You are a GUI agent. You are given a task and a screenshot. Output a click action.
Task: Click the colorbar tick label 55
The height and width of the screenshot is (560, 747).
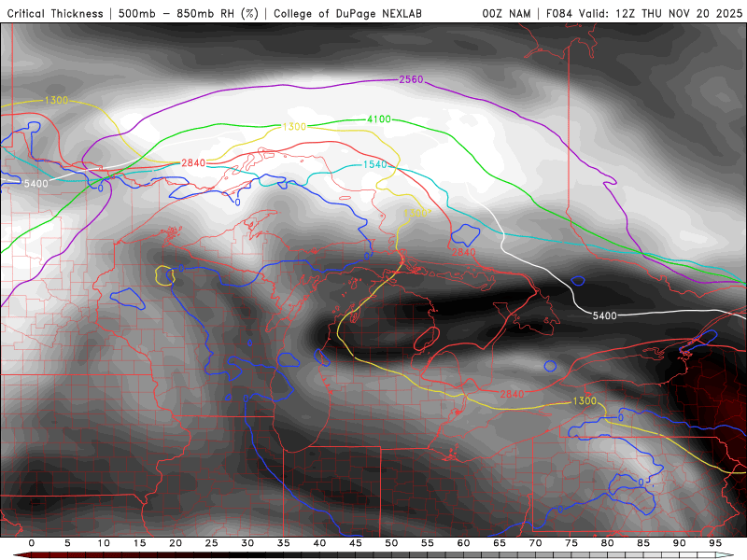428,543
